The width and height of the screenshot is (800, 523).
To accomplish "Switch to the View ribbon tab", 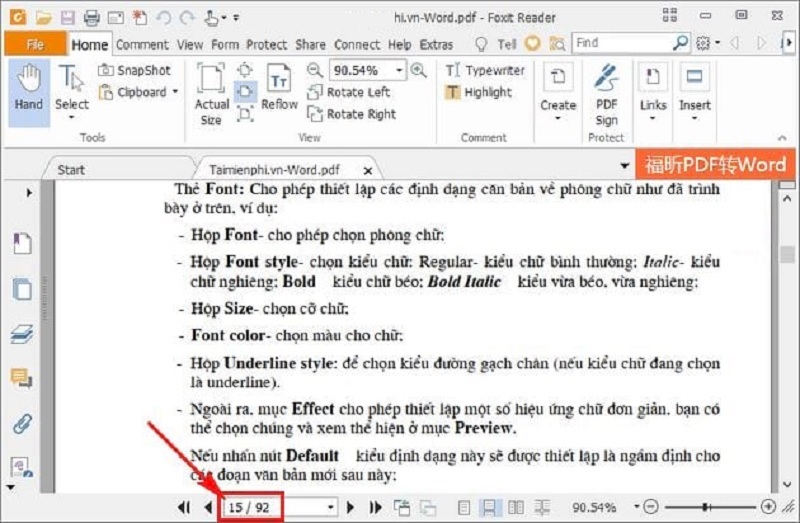I will (190, 45).
